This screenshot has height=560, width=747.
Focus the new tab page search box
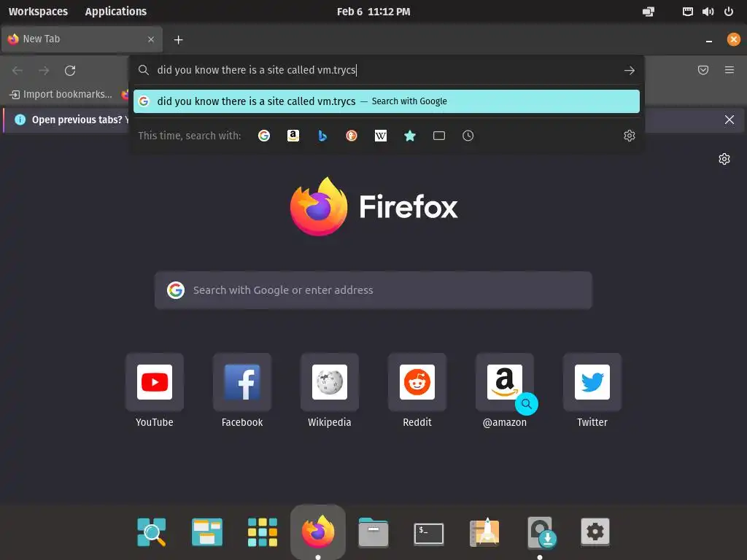(373, 290)
